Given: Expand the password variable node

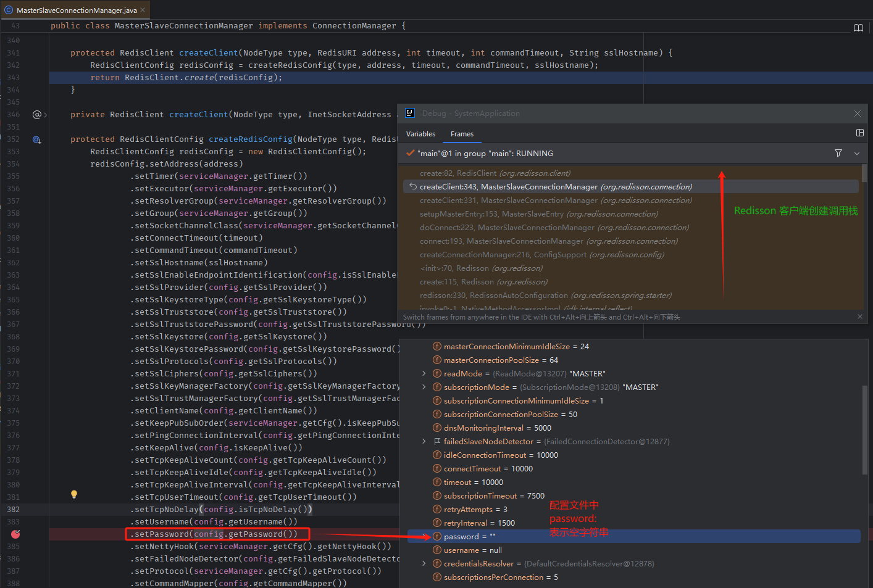Looking at the screenshot, I should 424,536.
